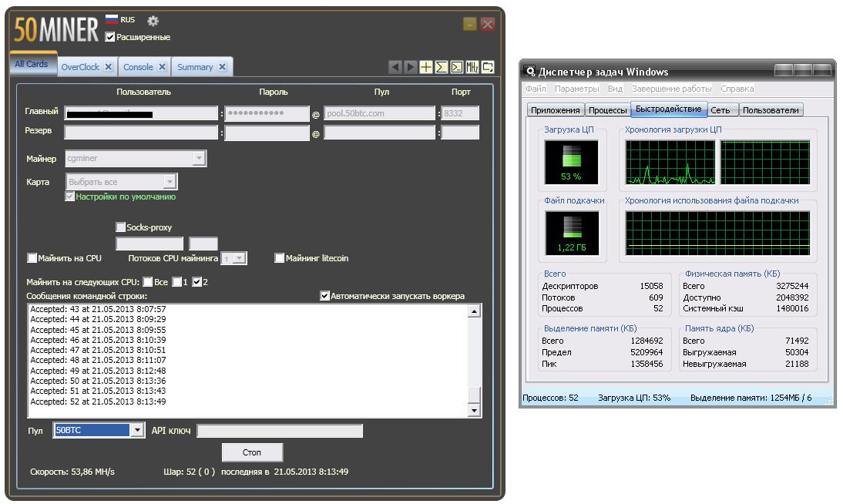Click the Главный user input field
The height and width of the screenshot is (504, 843).
(141, 113)
